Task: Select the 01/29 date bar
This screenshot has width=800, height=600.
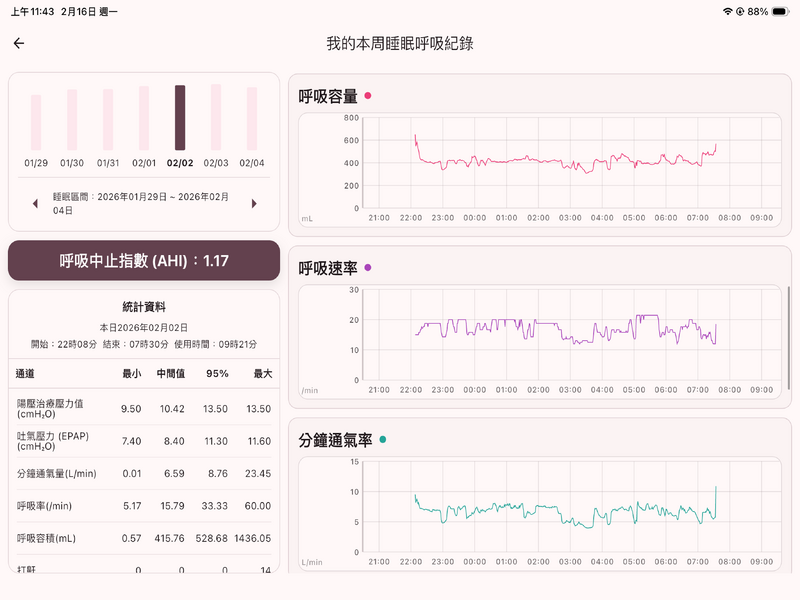Action: click(36, 125)
